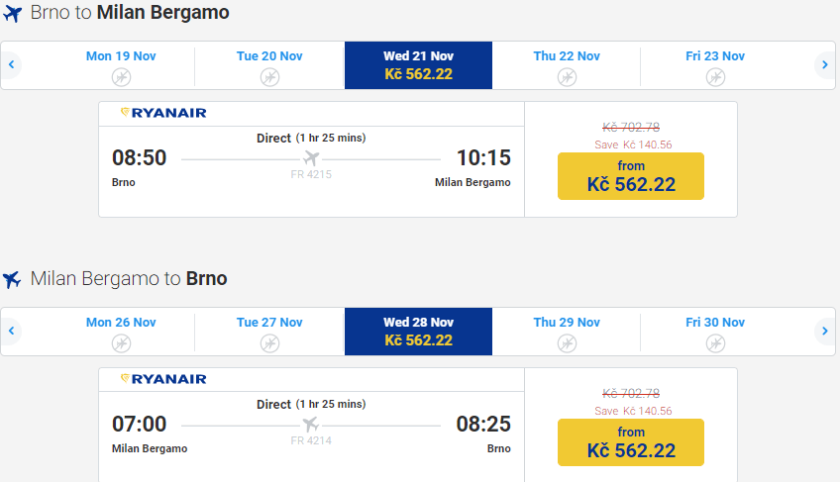This screenshot has width=840, height=482.
Task: Switch to Thu 29 Nov return date
Action: (567, 331)
